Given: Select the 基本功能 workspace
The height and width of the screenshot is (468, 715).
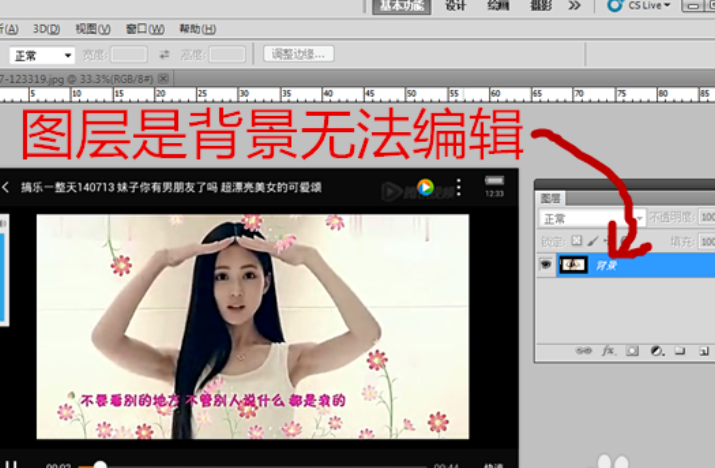Looking at the screenshot, I should [x=402, y=6].
